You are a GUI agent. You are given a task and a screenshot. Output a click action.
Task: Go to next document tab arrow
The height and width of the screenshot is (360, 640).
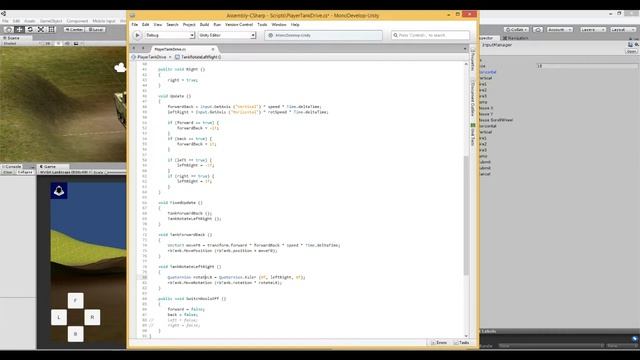143,49
